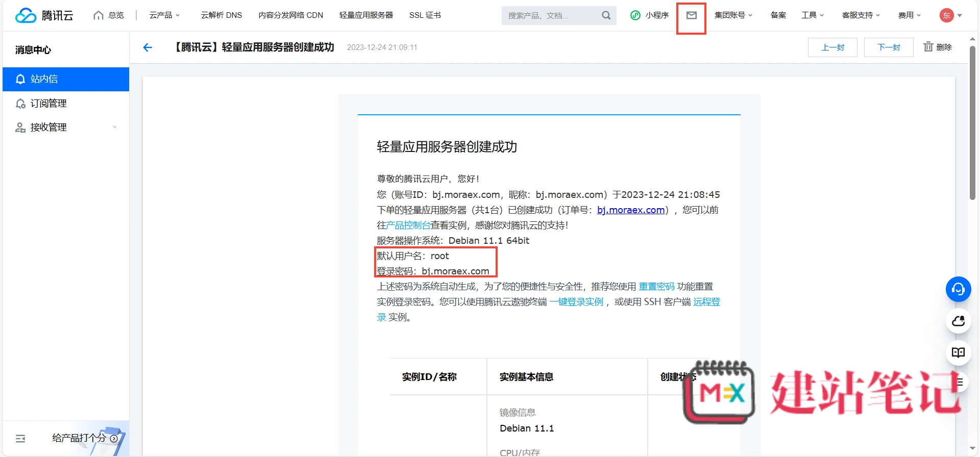Open the documentation book icon
The width and height of the screenshot is (980, 457).
tap(958, 352)
